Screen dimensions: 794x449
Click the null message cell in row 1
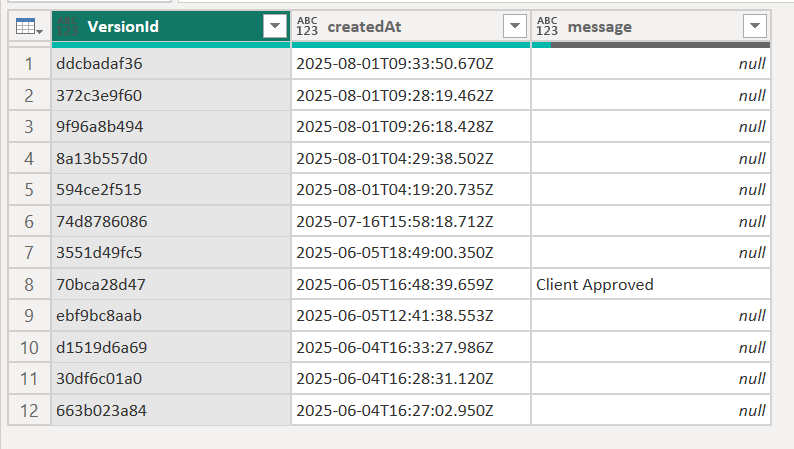tap(651, 64)
